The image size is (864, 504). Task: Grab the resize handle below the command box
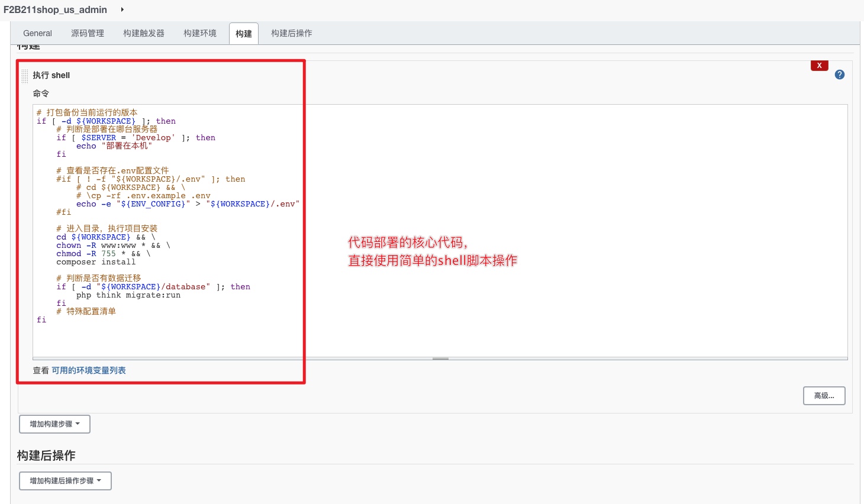440,358
